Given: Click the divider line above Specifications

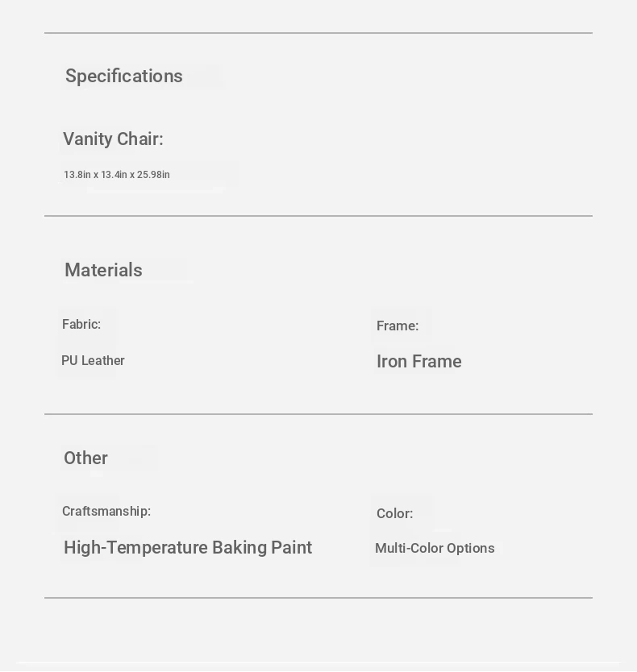Looking at the screenshot, I should coord(318,33).
